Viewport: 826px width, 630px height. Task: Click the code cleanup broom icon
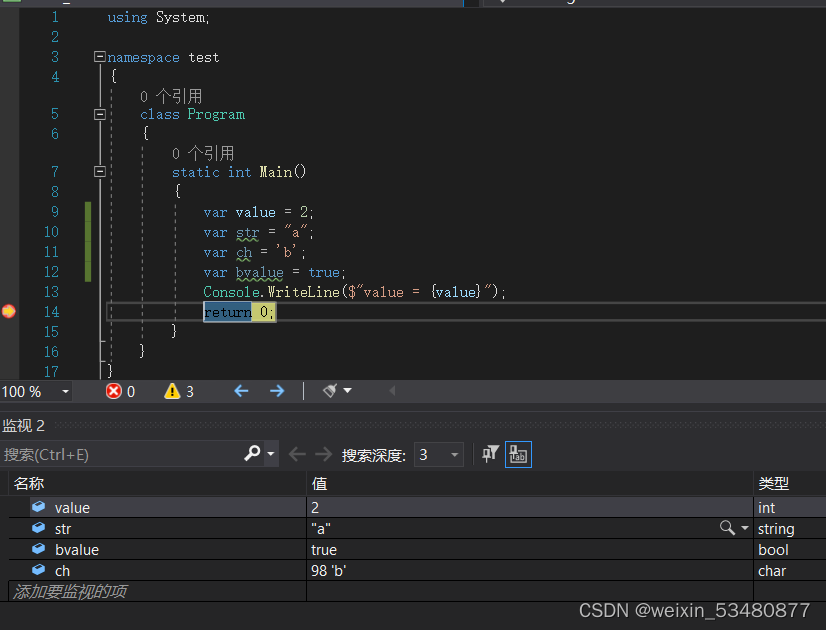[330, 391]
